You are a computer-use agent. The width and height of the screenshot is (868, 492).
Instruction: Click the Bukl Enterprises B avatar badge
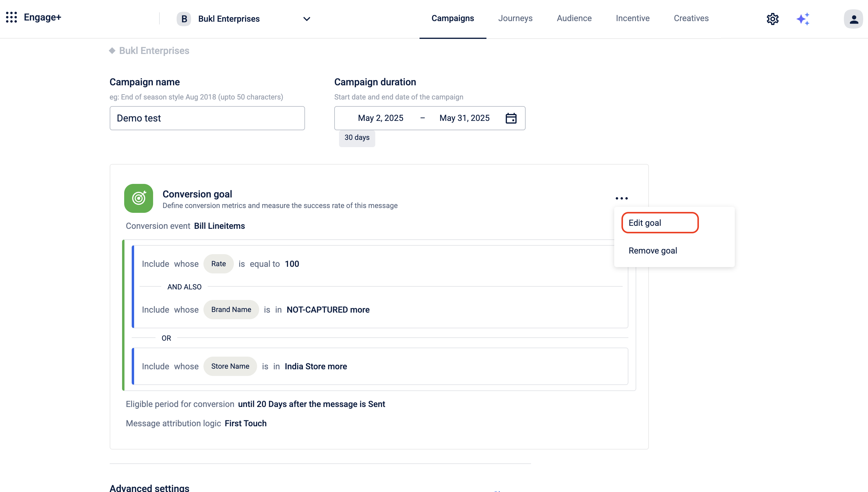click(184, 19)
